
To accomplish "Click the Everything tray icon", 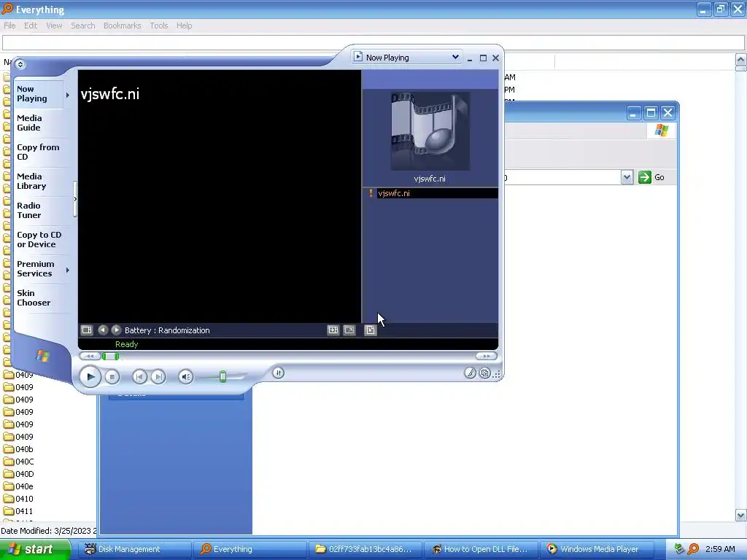I will [693, 549].
